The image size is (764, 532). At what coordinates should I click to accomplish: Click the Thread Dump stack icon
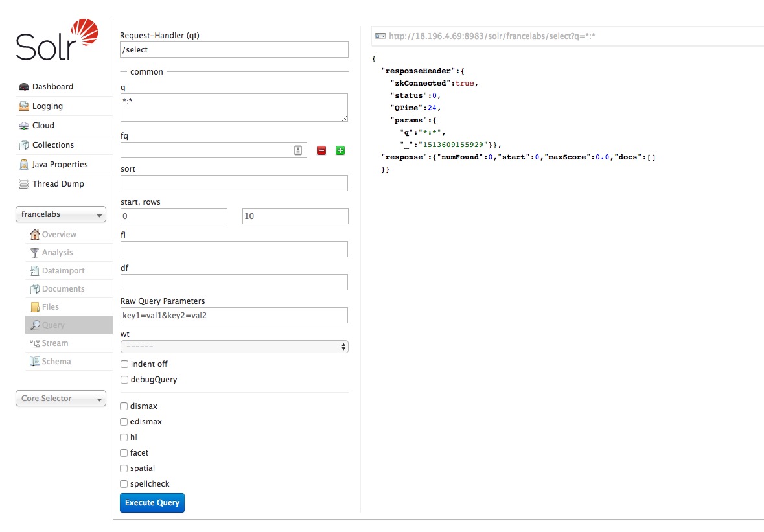tap(24, 184)
